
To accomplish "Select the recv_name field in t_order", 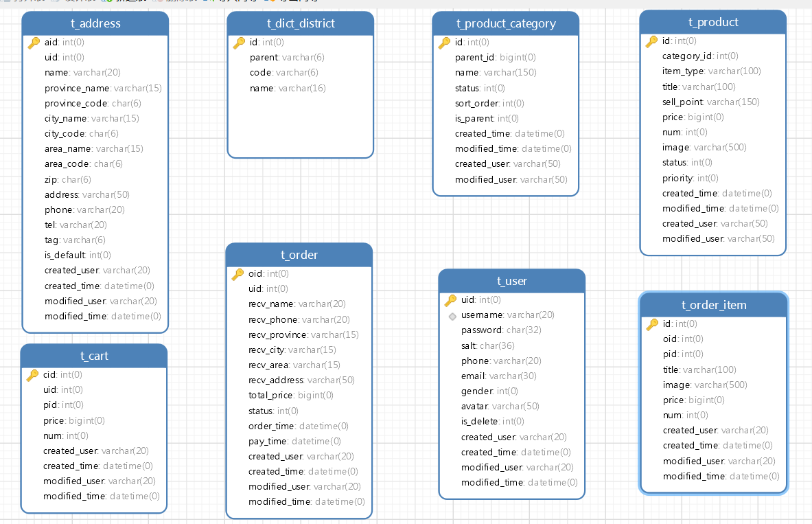I will click(297, 304).
